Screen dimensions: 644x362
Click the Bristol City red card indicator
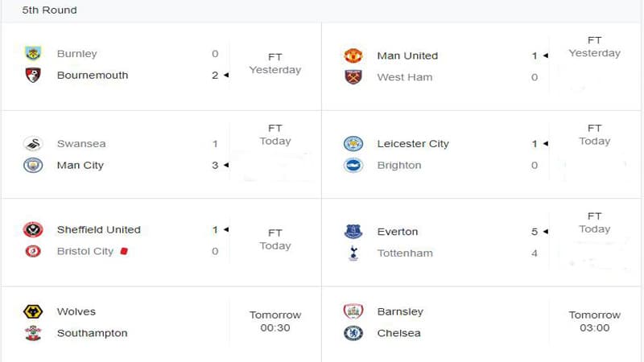point(124,251)
